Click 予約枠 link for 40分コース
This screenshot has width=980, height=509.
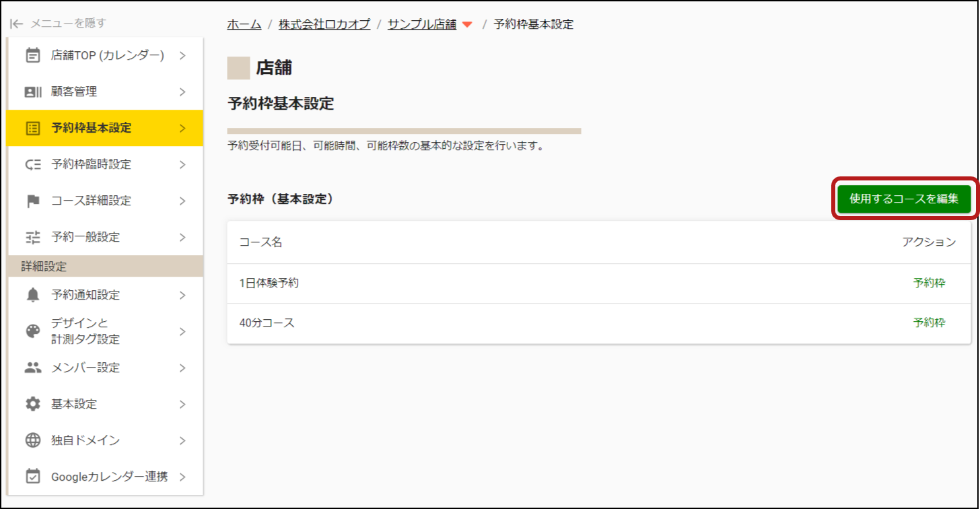(929, 323)
